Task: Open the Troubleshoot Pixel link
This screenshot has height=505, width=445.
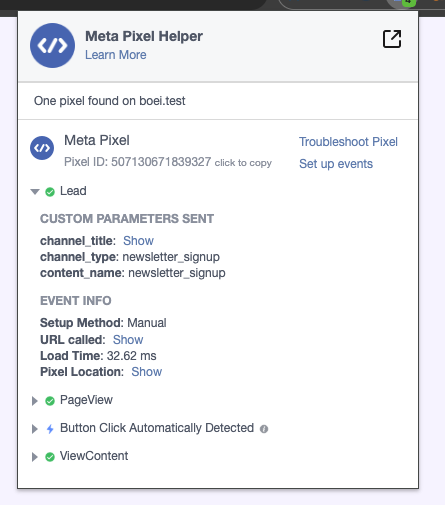Action: 348,142
